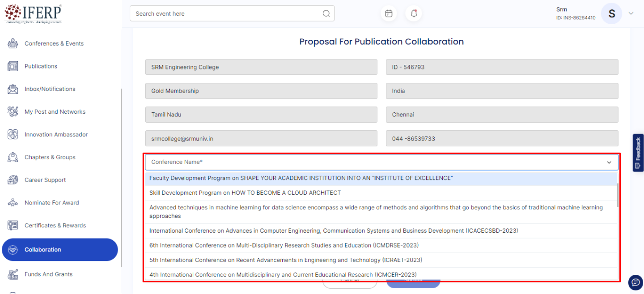Open the Feedback side tab

[x=638, y=152]
